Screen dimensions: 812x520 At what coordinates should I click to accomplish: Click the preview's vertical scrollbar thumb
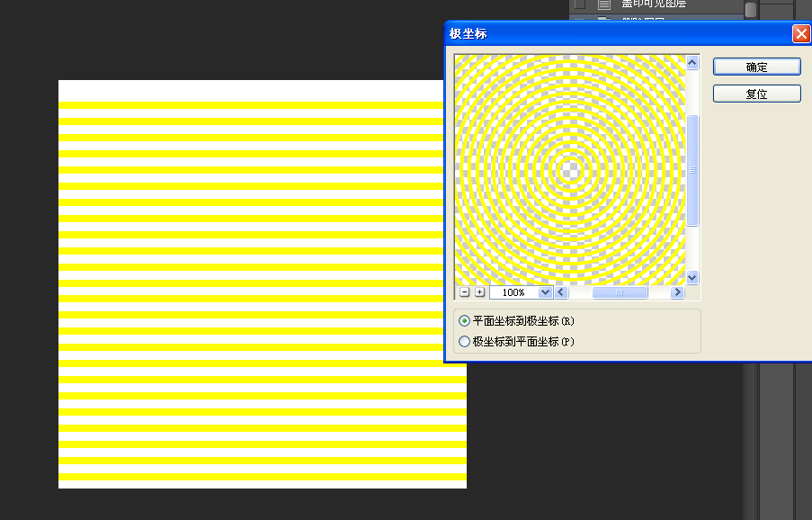[692, 170]
